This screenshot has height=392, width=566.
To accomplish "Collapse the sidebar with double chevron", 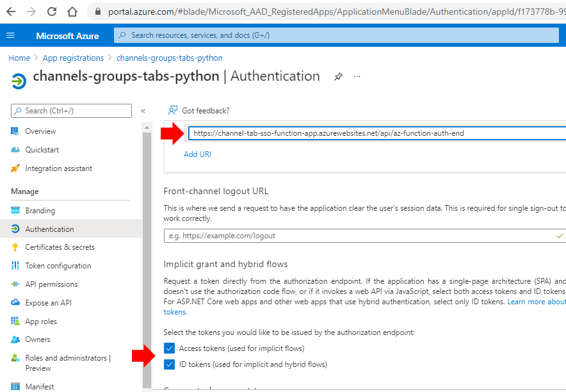I will [143, 111].
